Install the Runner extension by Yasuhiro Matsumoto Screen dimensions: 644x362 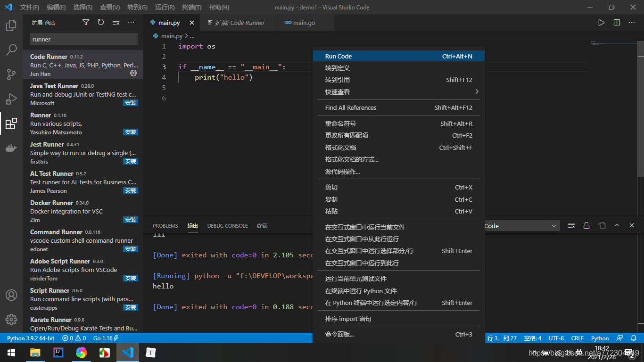tap(131, 132)
